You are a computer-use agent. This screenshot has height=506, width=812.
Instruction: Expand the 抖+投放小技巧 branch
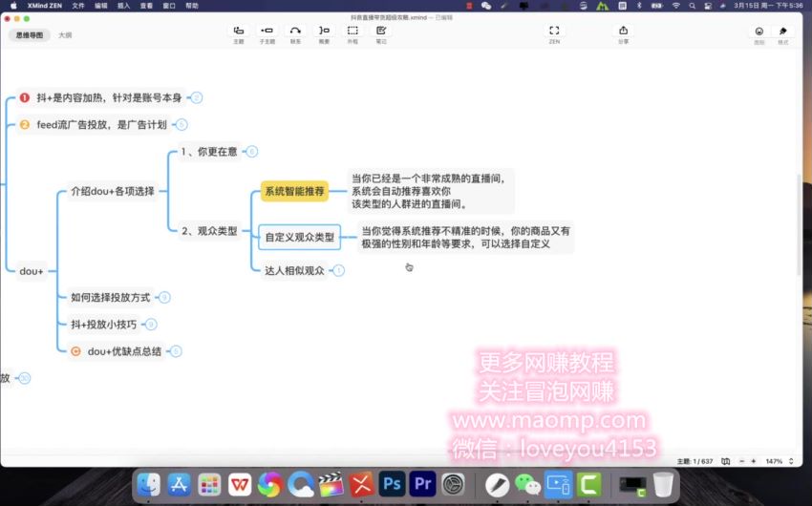pos(151,325)
